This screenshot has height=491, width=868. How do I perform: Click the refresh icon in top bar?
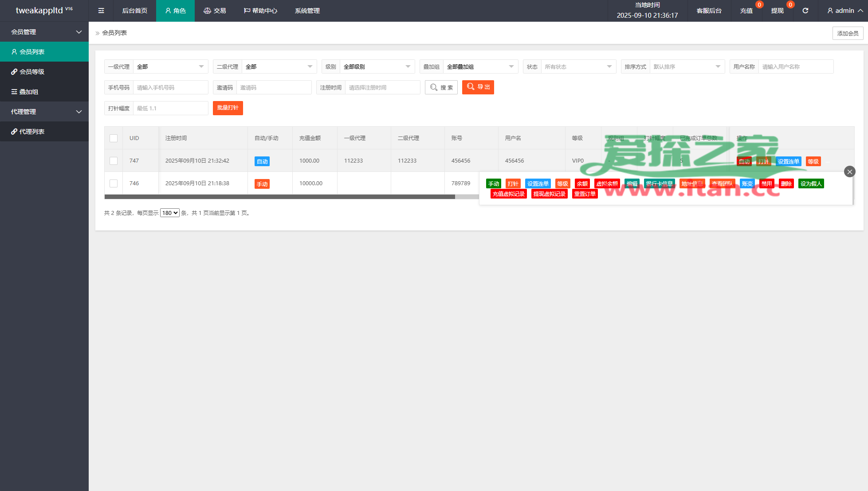coord(805,11)
